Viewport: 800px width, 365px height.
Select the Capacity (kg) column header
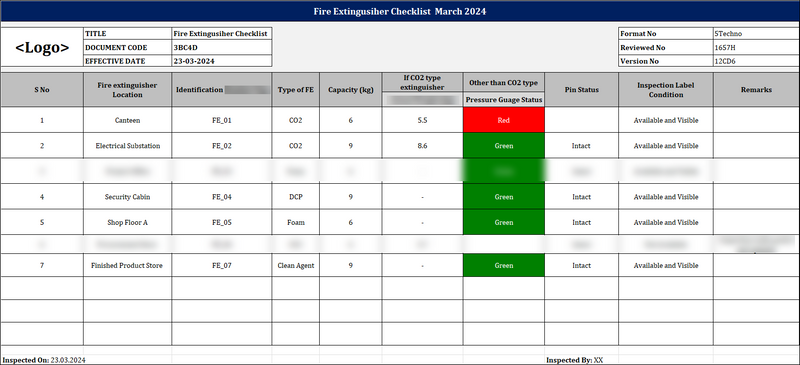(x=351, y=90)
